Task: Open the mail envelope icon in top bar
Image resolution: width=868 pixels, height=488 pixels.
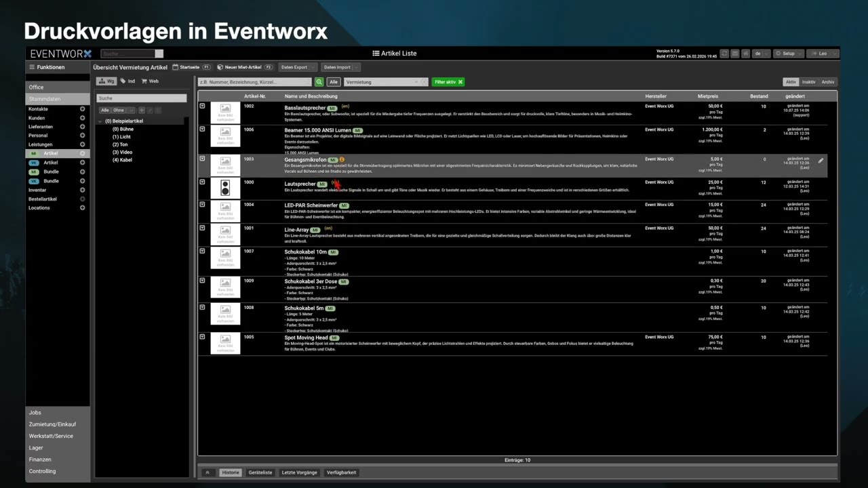Action: tap(735, 54)
